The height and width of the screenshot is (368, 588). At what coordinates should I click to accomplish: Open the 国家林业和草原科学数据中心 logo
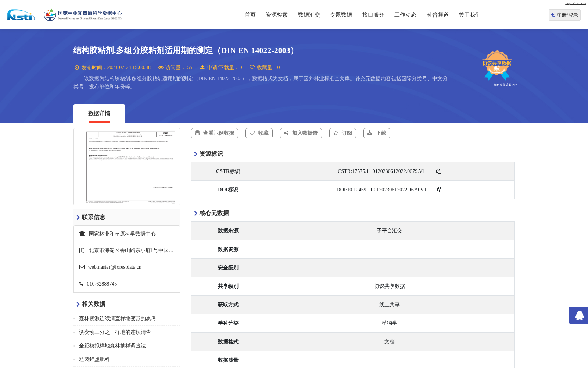pyautogui.click(x=83, y=15)
